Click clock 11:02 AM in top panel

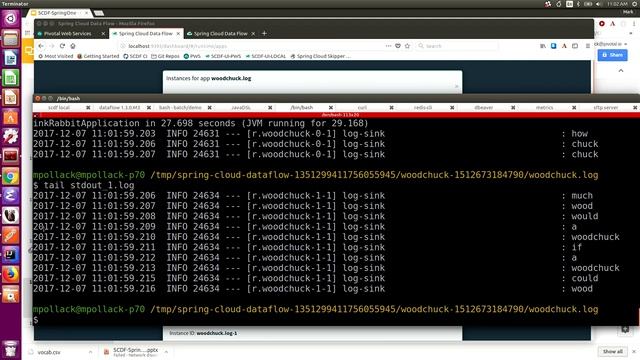(x=617, y=4)
